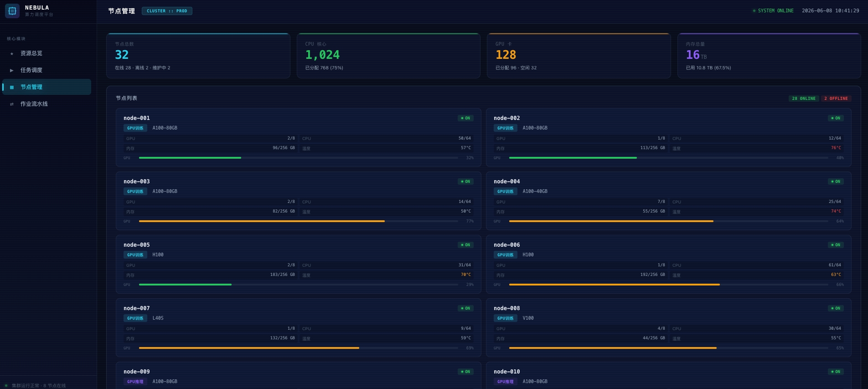Open 资源总览 in the sidebar
868x389 pixels.
click(x=47, y=53)
